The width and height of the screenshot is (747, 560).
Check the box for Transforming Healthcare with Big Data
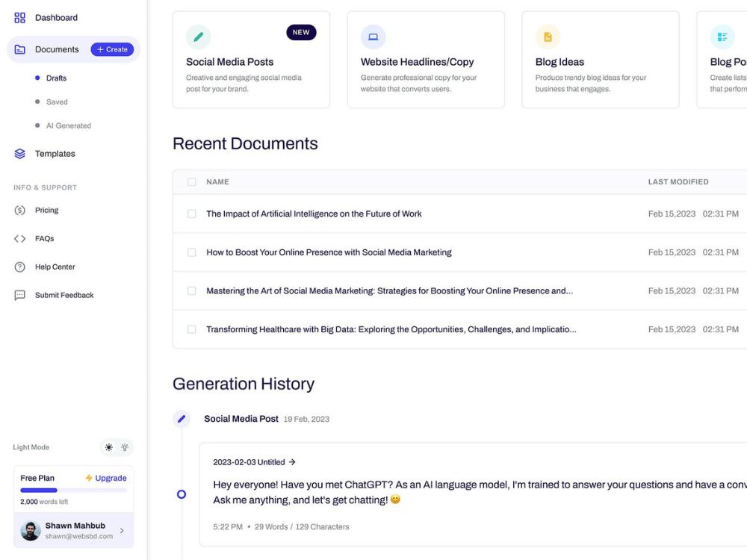coord(191,329)
